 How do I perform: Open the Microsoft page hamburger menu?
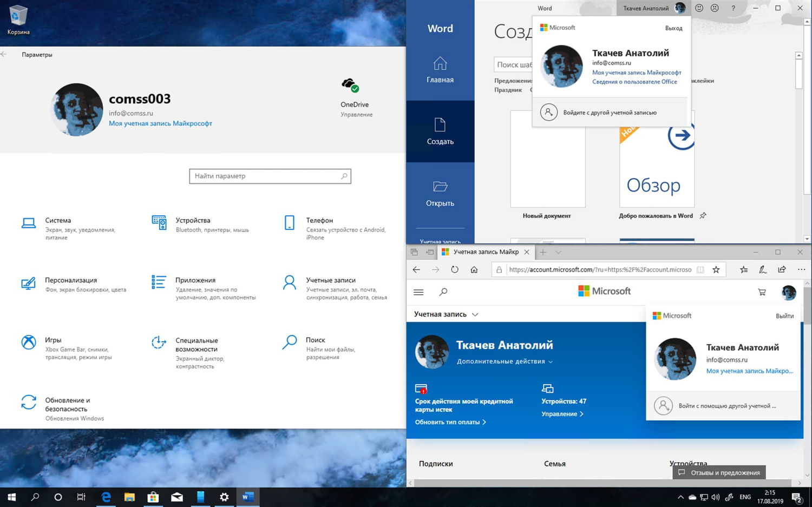(418, 292)
